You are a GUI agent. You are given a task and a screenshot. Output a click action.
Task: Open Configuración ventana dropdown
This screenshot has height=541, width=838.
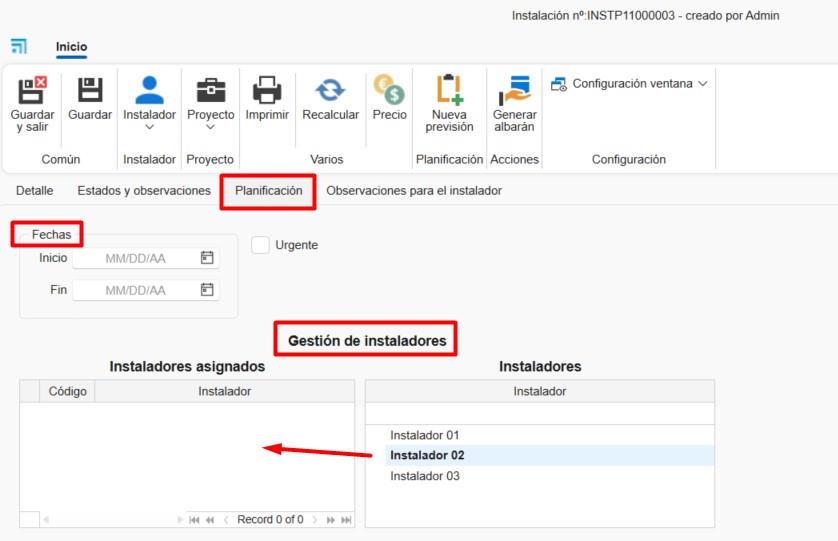631,84
